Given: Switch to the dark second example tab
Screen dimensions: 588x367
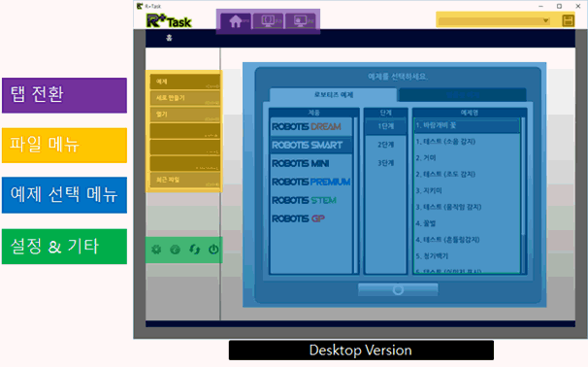Looking at the screenshot, I should coord(463,95).
